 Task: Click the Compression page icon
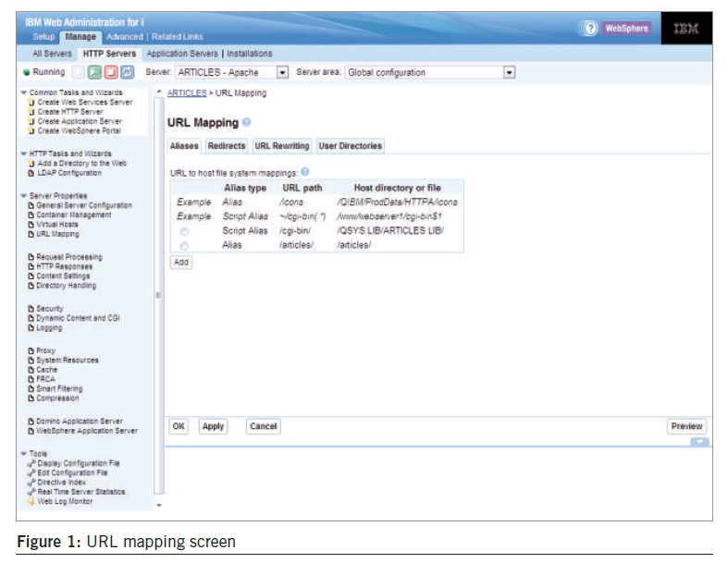pos(31,398)
